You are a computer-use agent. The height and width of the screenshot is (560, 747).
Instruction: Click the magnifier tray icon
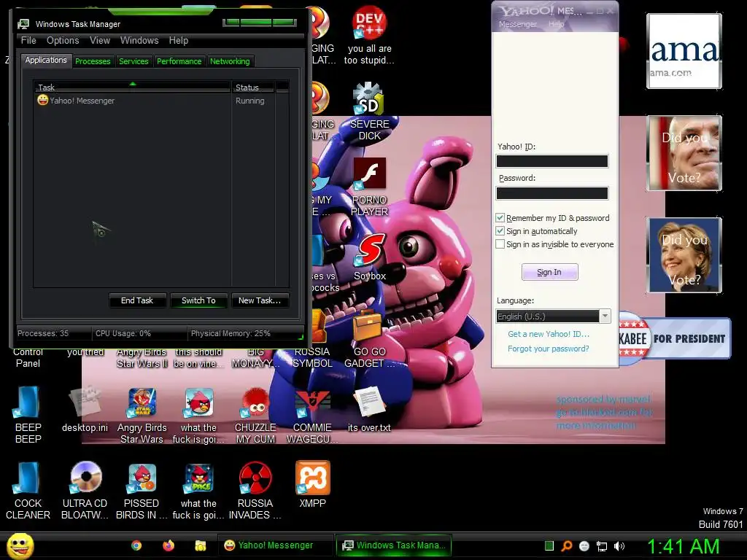point(567,546)
